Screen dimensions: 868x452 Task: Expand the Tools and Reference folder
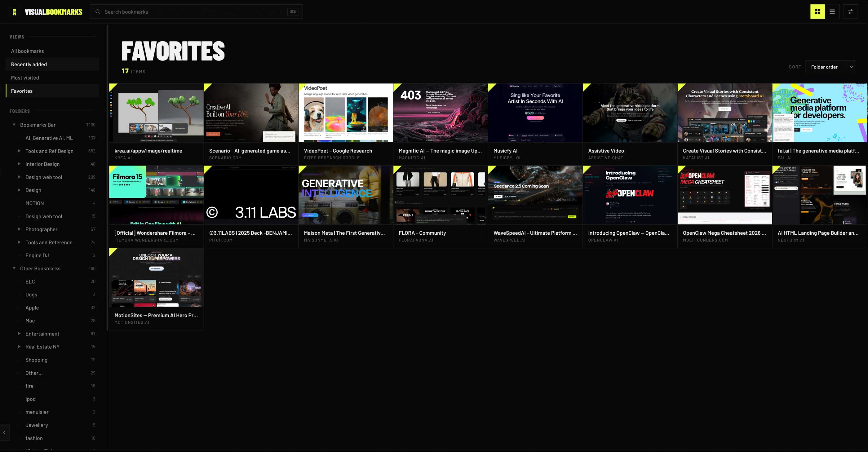19,242
